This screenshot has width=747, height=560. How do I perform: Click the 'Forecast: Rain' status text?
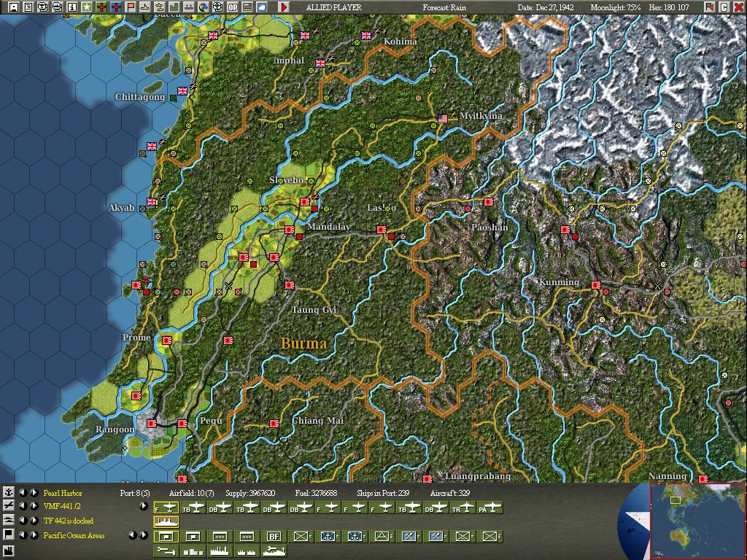click(444, 7)
